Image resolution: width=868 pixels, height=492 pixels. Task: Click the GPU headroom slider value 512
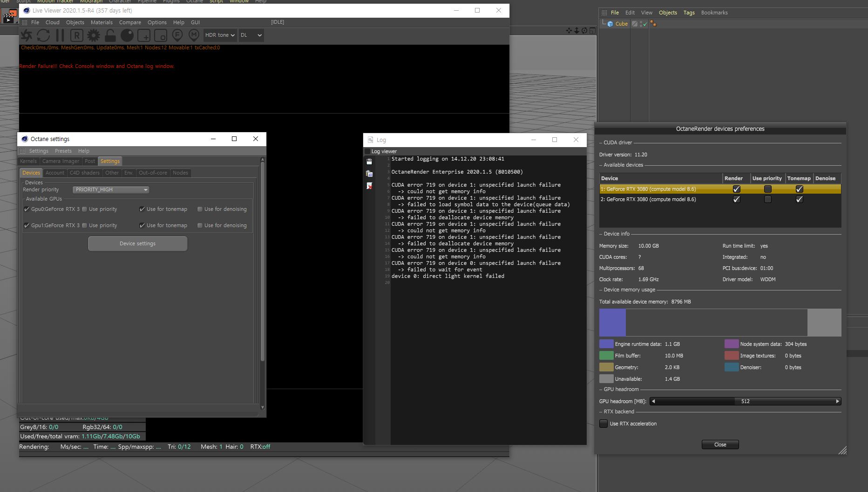745,401
